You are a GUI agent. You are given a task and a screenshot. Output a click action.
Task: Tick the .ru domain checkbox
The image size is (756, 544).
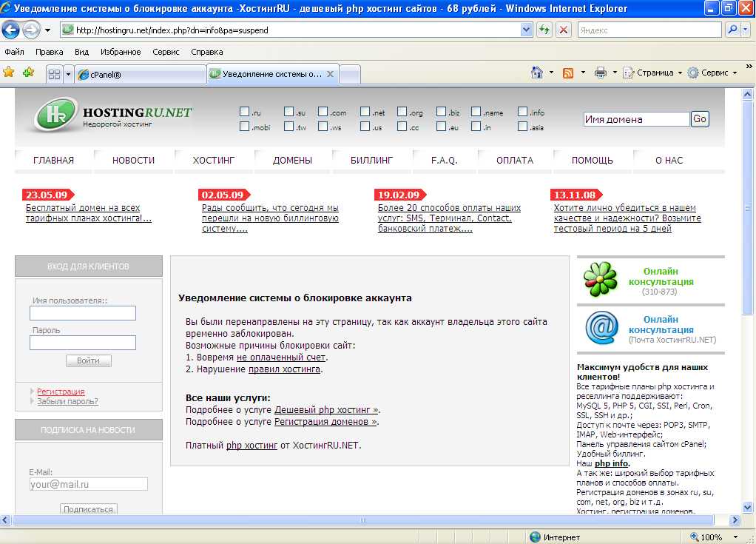coord(244,112)
